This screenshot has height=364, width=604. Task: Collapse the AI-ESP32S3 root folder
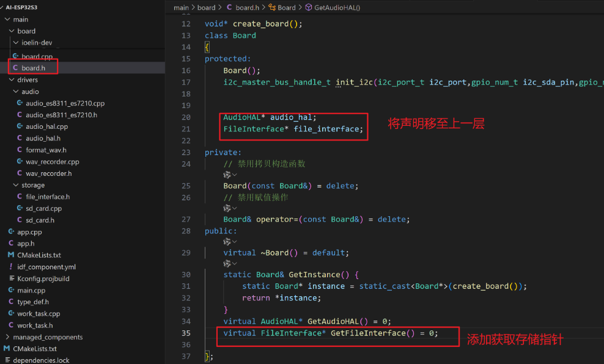coord(2,7)
